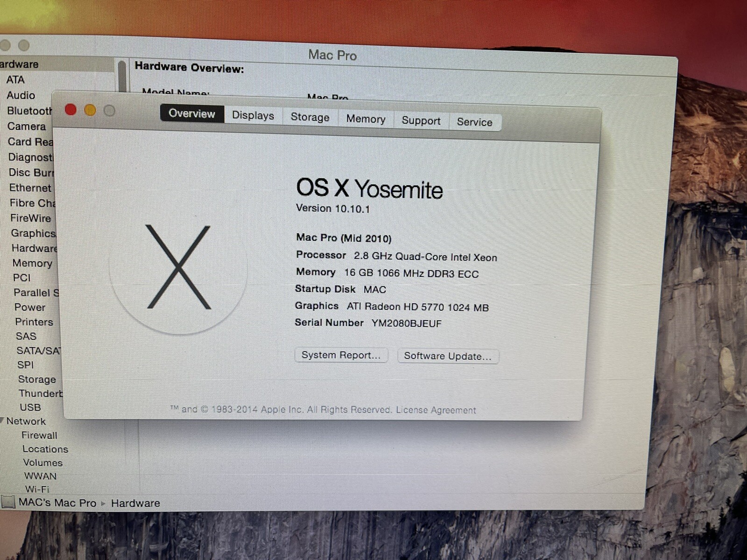
Task: Select the Hardware category header
Action: coord(57,64)
